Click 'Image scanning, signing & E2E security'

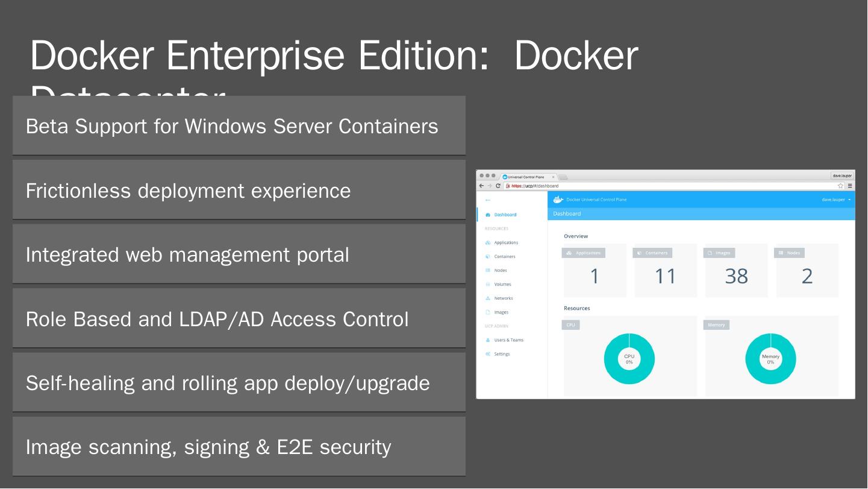(x=239, y=447)
